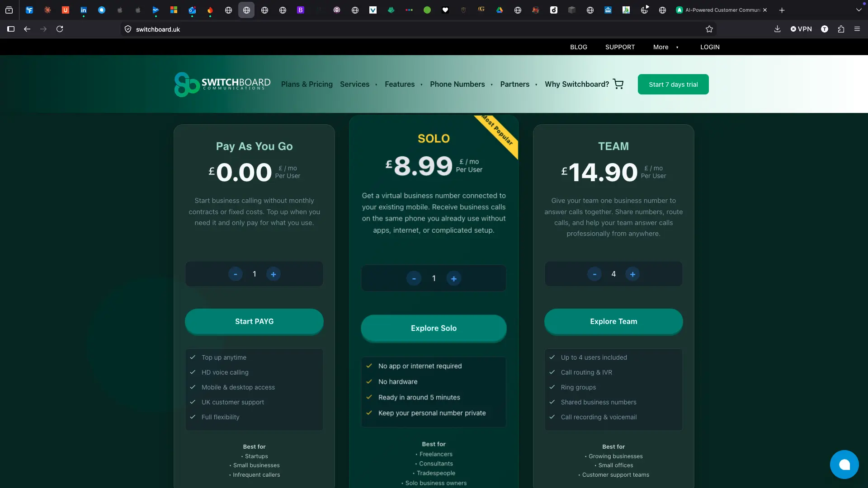The image size is (868, 488).
Task: Open the browser main menu
Action: coord(857,29)
